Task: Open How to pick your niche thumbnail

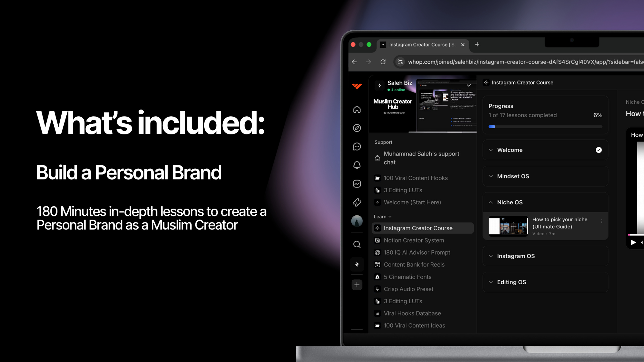Action: coord(508,226)
